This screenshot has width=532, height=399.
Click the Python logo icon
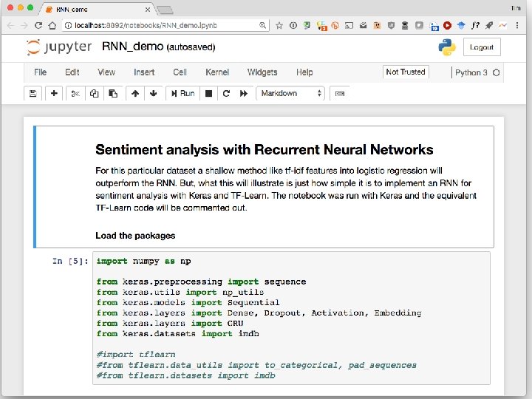tap(447, 47)
